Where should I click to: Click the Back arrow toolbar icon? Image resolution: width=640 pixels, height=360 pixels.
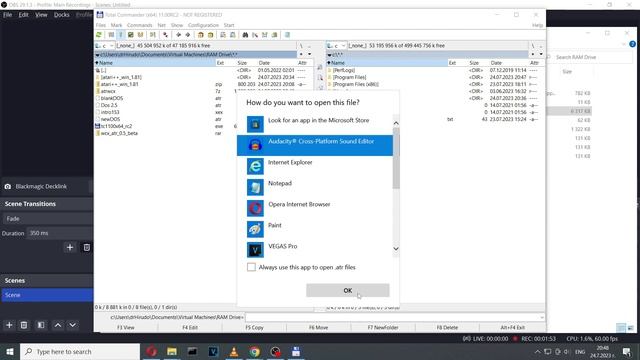point(178,35)
